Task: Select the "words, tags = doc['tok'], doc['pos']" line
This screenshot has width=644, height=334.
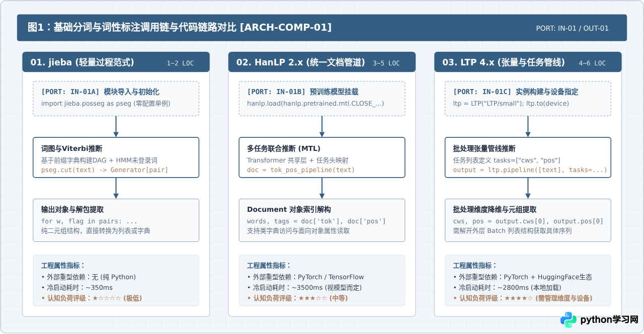Action: point(316,221)
